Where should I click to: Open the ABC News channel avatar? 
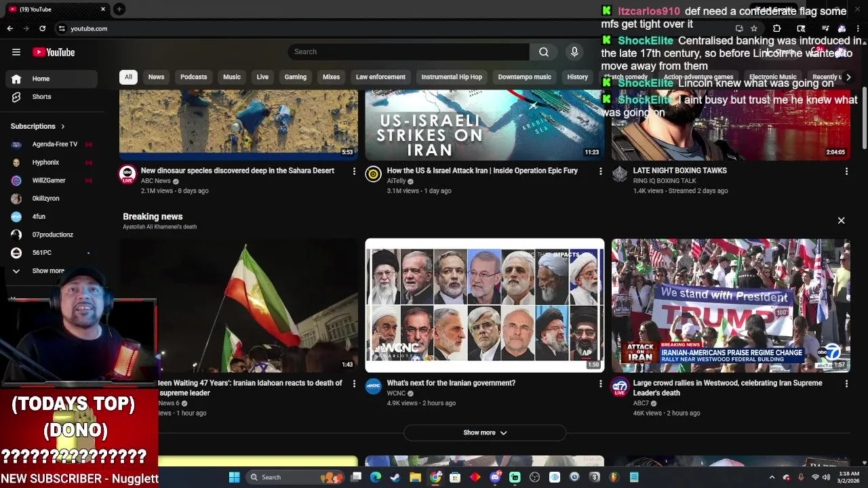pyautogui.click(x=127, y=174)
